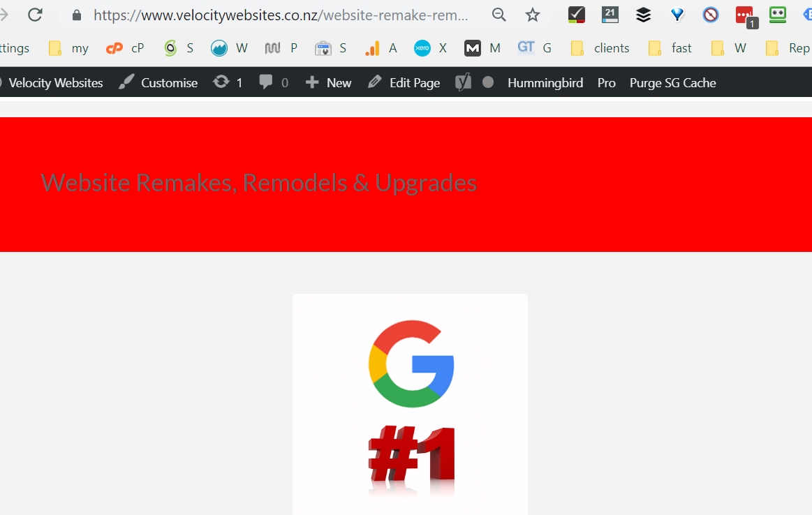
Task: Open the calendar extension icon showing 21
Action: (610, 15)
